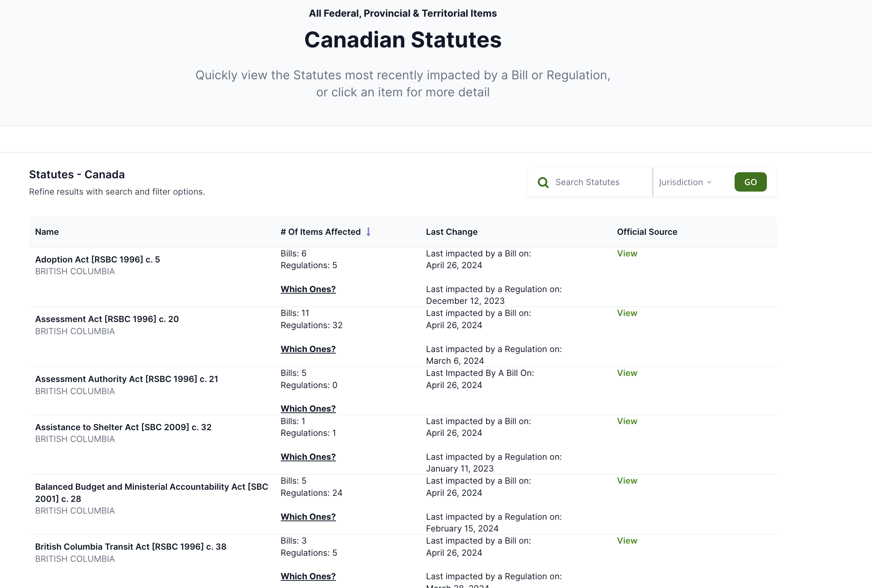872x588 pixels.
Task: Open the Adoption Act [RSBC 1996] c. 5 entry
Action: pos(98,259)
